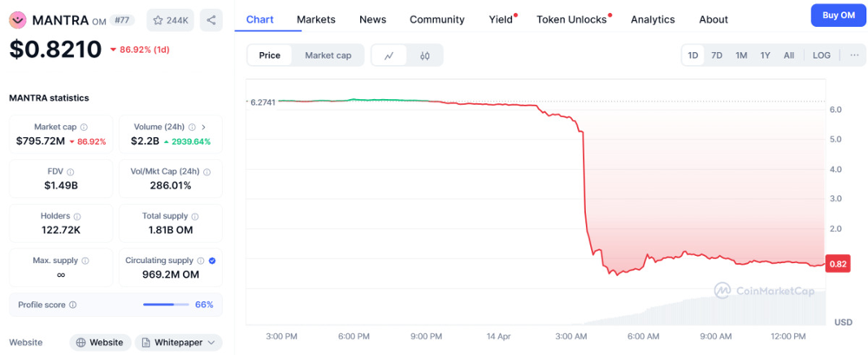Image resolution: width=868 pixels, height=355 pixels.
Task: Open the share icon button
Action: (x=211, y=20)
